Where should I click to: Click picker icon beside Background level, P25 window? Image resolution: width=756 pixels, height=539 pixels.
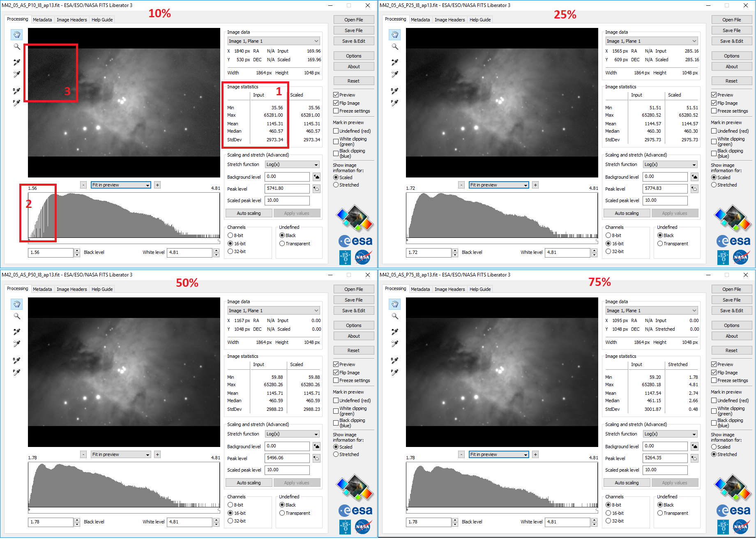694,177
